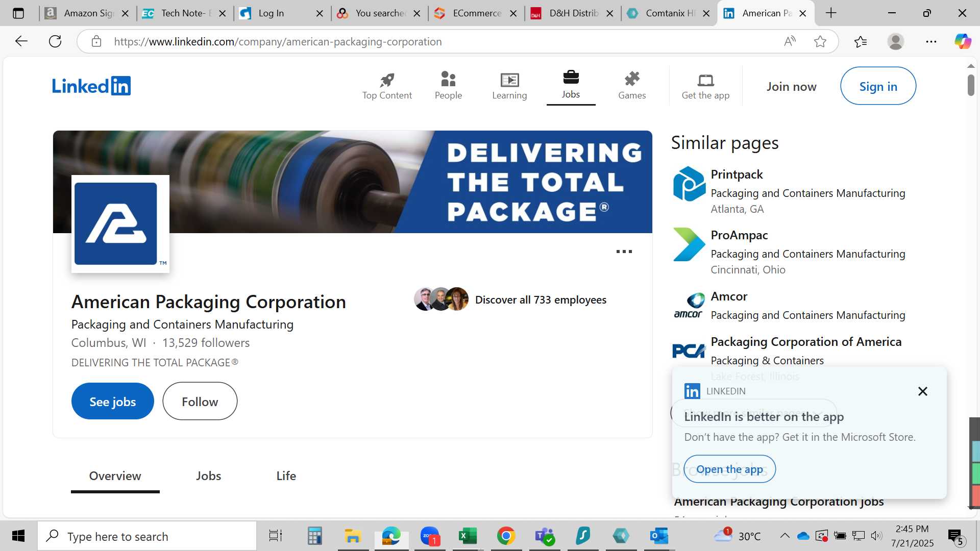The width and height of the screenshot is (980, 551).
Task: Select the Overview tab
Action: 115,476
